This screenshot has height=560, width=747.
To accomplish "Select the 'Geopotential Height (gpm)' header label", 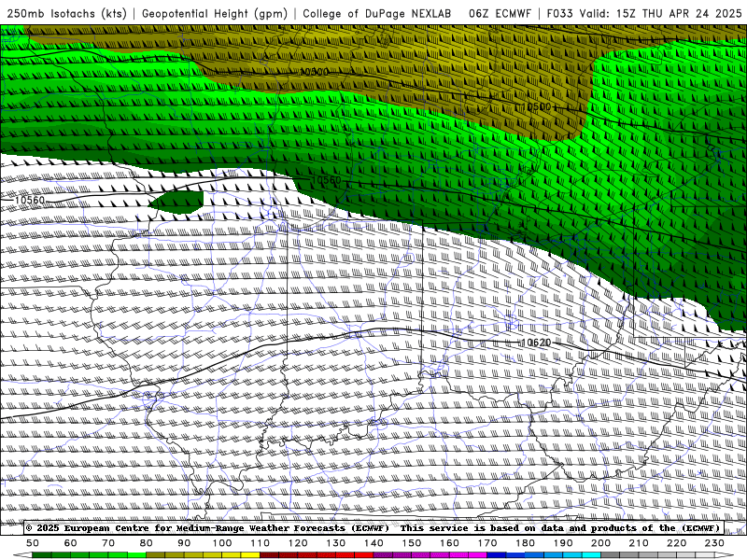I will coord(215,13).
